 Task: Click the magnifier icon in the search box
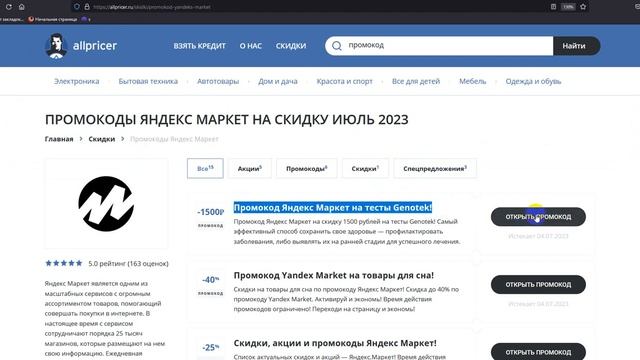pyautogui.click(x=337, y=46)
